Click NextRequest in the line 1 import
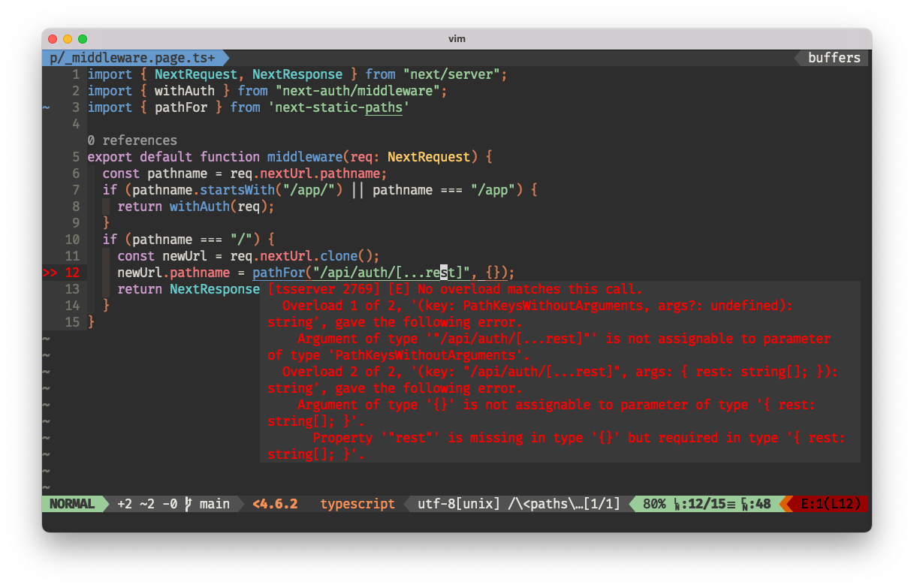The image size is (914, 588). pos(196,74)
